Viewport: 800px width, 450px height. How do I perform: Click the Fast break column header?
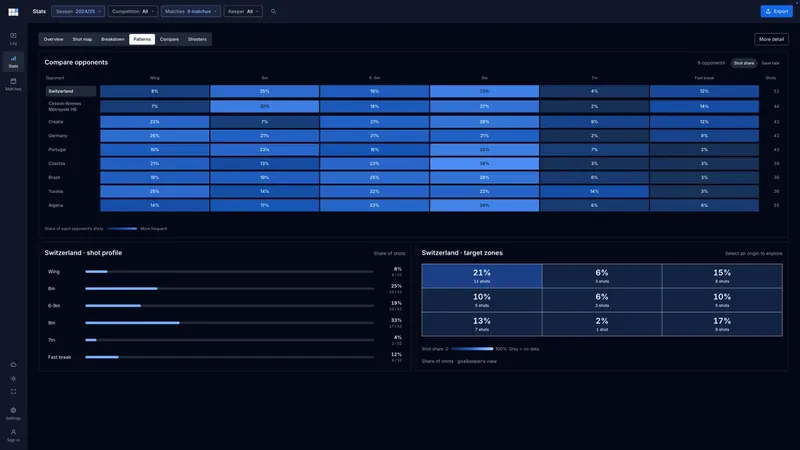tap(704, 78)
